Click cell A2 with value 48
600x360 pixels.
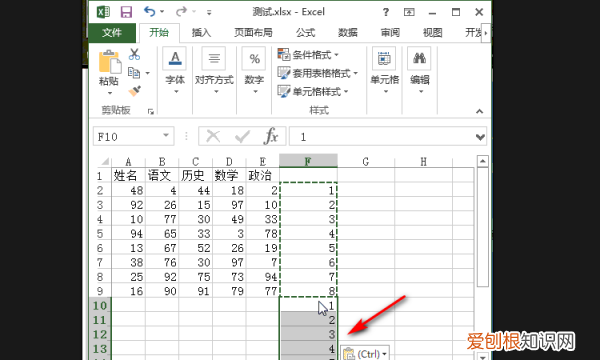click(x=128, y=190)
